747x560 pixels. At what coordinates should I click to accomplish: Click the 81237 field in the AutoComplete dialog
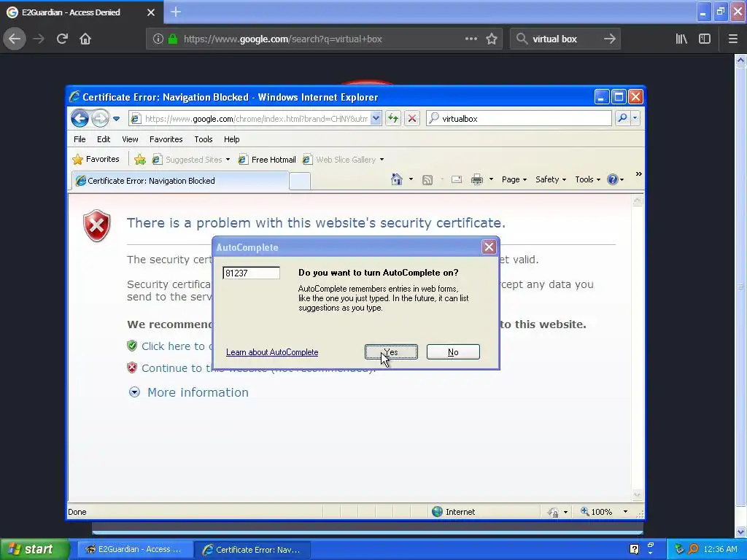tap(251, 273)
